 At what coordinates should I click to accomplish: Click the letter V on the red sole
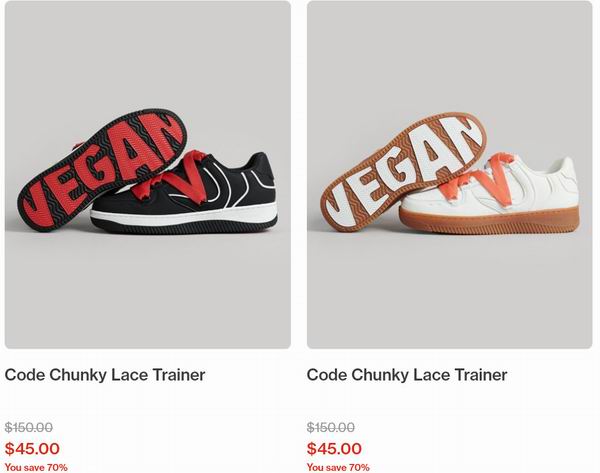click(x=34, y=202)
